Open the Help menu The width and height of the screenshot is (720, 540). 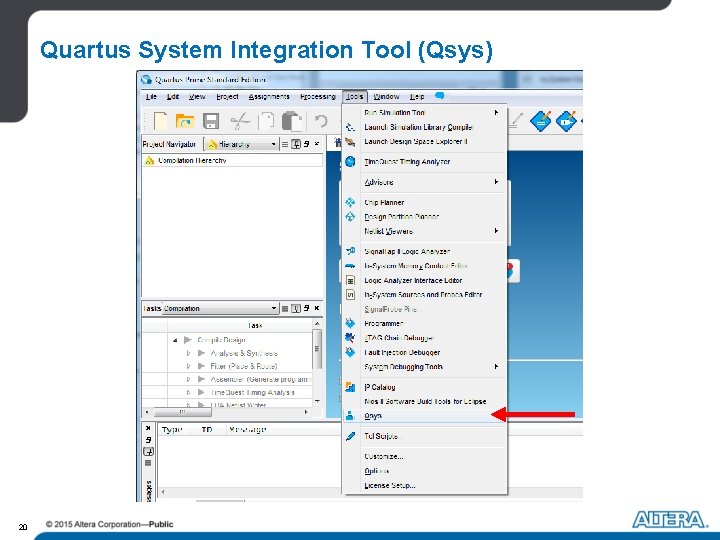click(x=417, y=96)
